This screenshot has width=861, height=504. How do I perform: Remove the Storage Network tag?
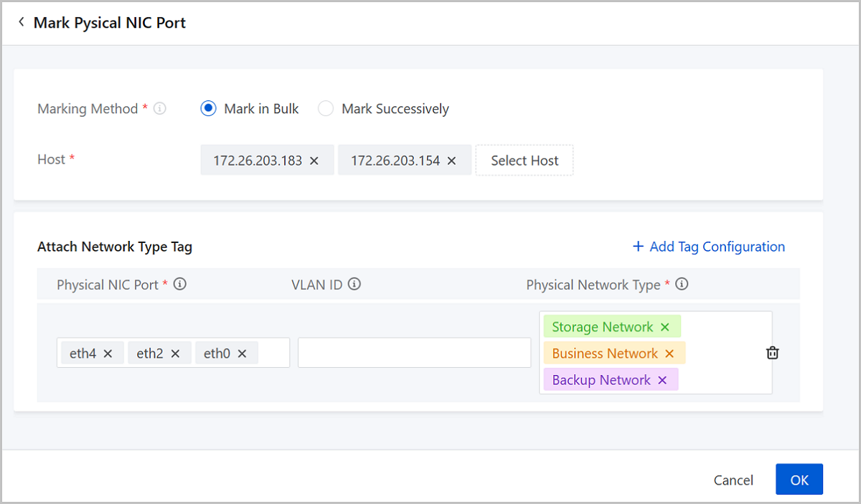click(x=664, y=327)
